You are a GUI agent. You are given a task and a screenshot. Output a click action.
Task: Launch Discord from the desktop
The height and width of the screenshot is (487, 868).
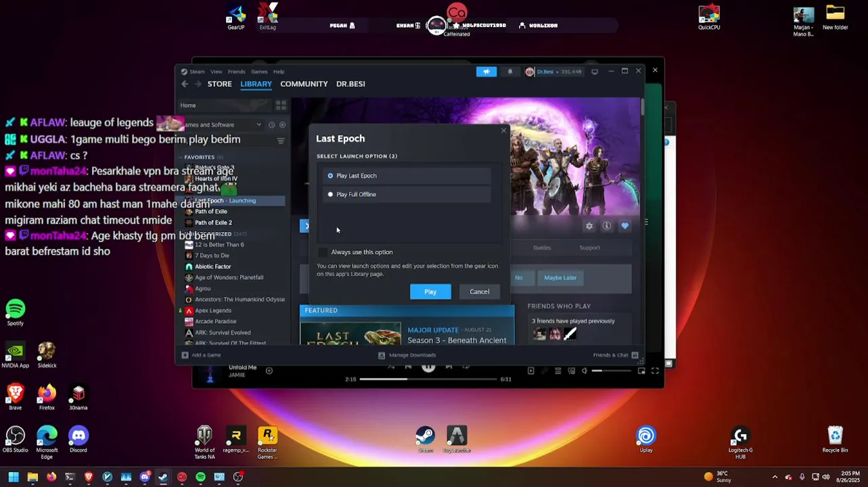point(78,440)
